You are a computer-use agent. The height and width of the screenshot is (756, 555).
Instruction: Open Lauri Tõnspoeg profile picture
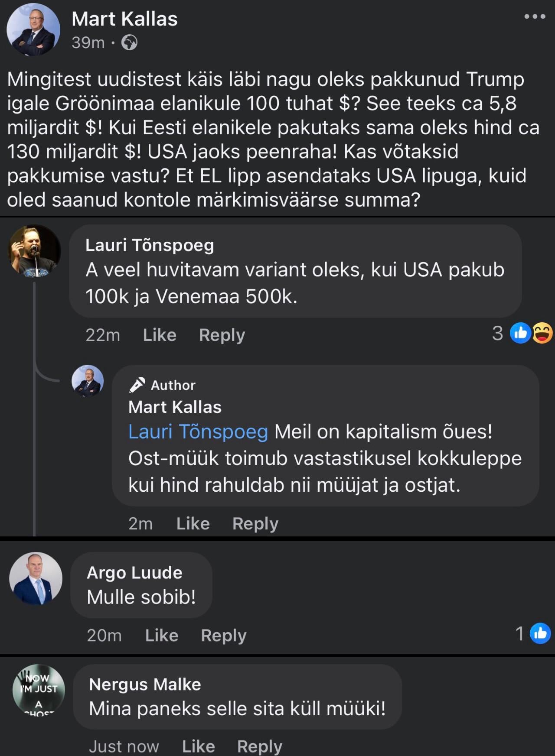click(35, 251)
